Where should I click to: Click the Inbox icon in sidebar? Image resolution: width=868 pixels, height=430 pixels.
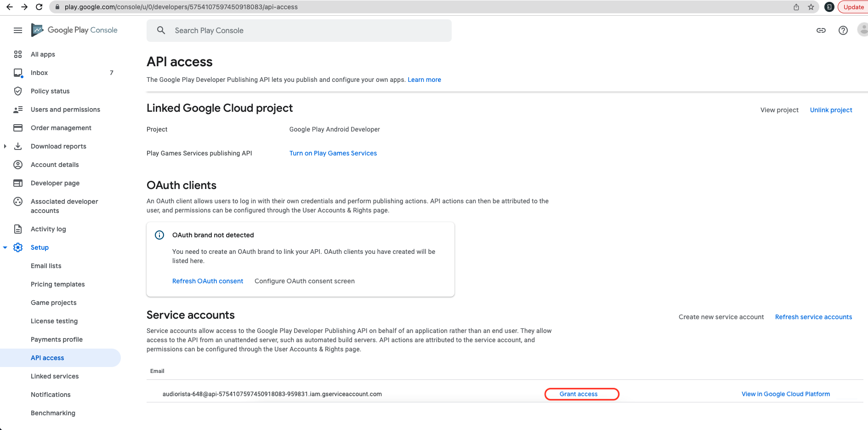tap(18, 73)
